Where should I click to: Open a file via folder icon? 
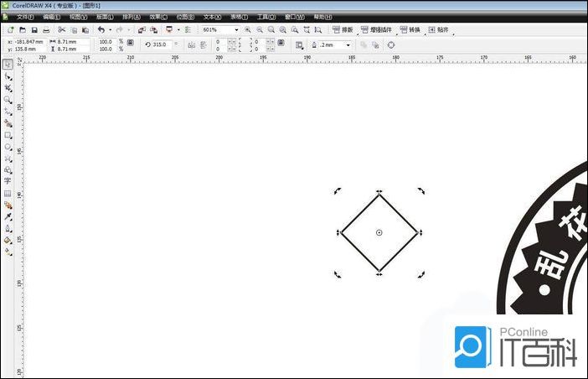23,29
